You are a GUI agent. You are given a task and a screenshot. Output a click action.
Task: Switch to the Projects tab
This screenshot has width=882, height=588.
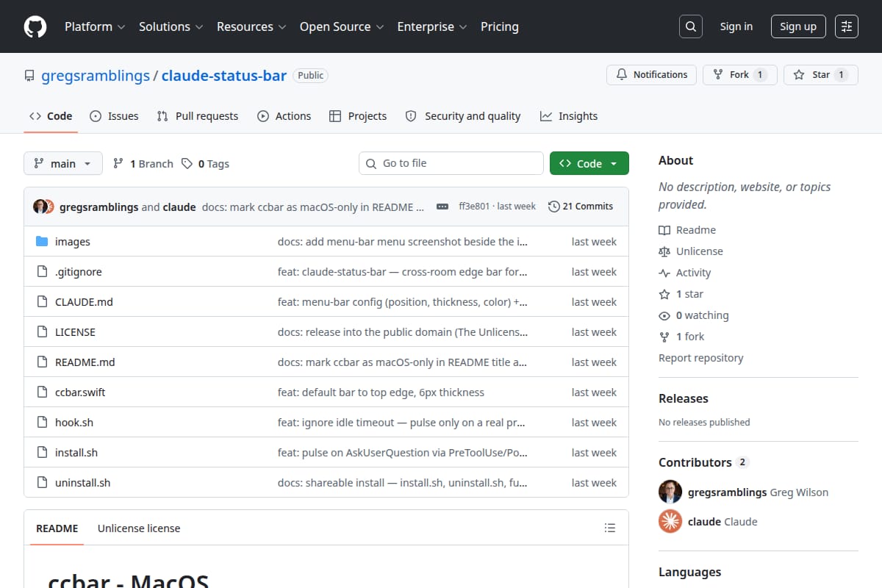pos(358,116)
